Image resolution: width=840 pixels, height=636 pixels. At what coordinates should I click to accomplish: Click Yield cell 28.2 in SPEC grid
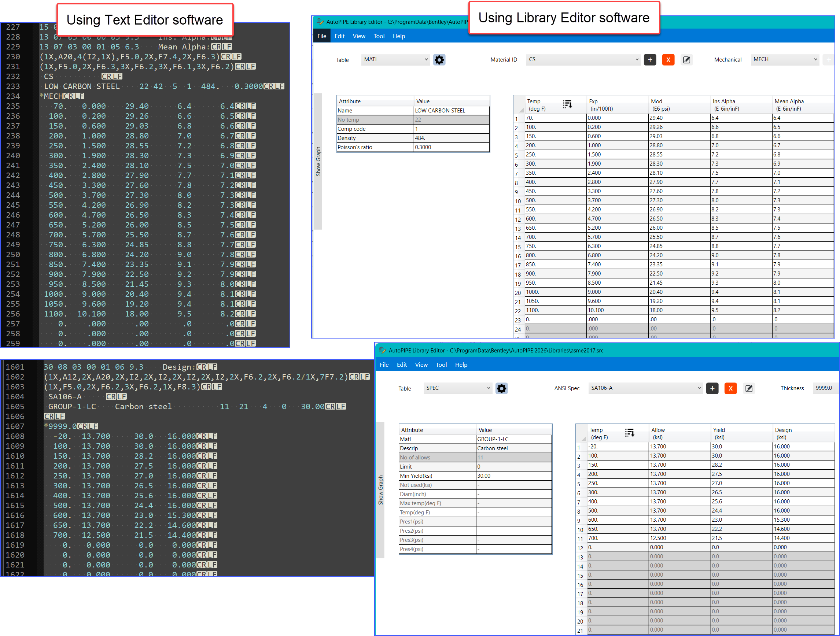(741, 465)
